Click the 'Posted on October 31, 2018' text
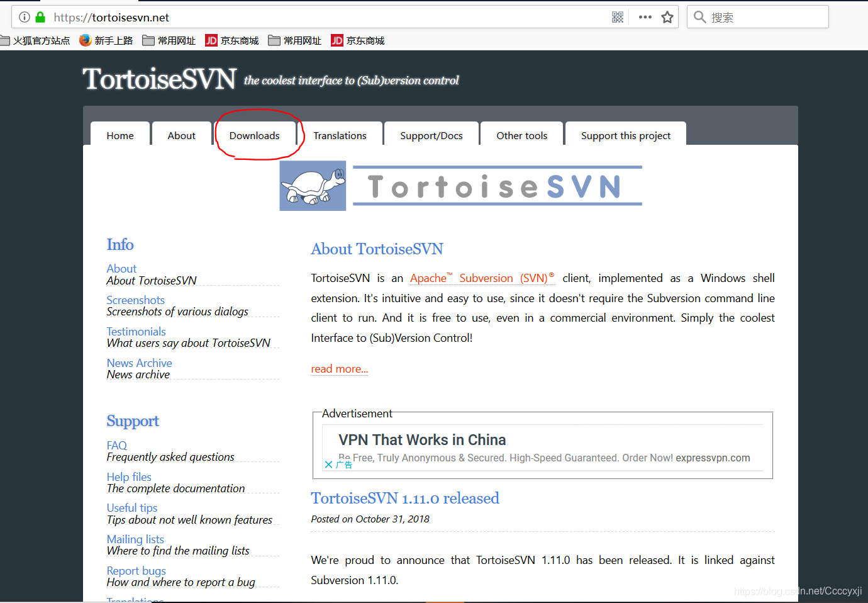 pyautogui.click(x=370, y=519)
